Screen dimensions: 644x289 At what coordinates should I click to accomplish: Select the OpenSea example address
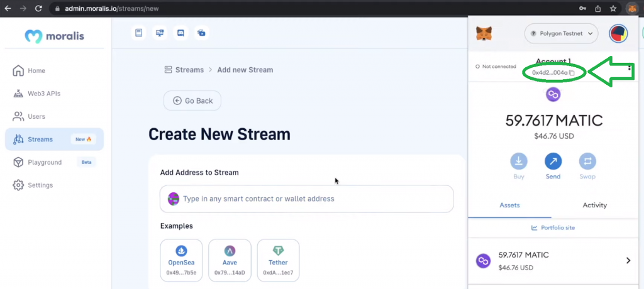[181, 261]
